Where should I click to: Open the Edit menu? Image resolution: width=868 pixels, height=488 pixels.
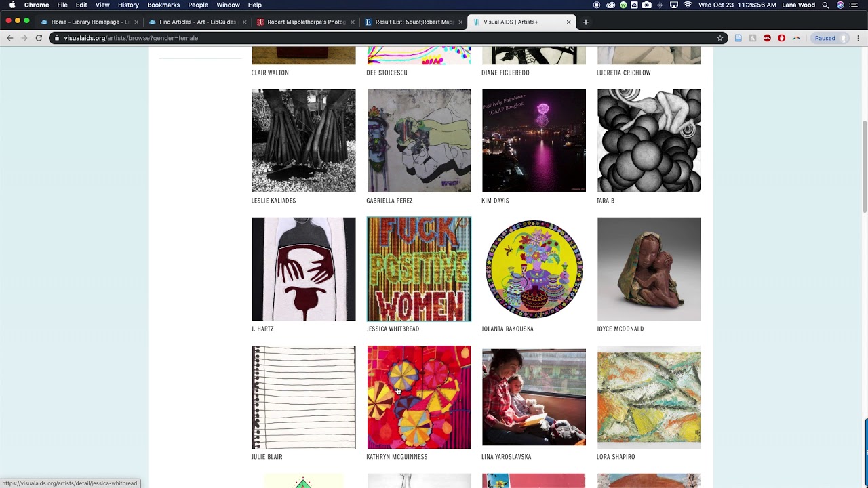pyautogui.click(x=81, y=5)
